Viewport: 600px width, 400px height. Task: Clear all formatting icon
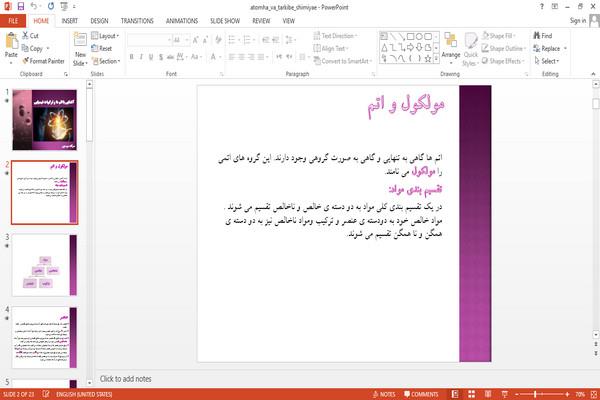click(218, 40)
